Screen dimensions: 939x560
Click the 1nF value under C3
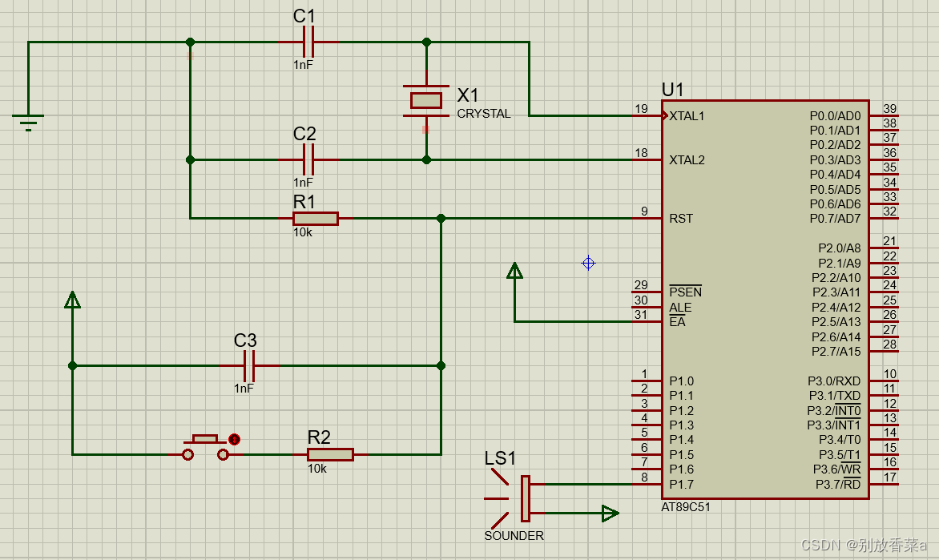pos(244,388)
